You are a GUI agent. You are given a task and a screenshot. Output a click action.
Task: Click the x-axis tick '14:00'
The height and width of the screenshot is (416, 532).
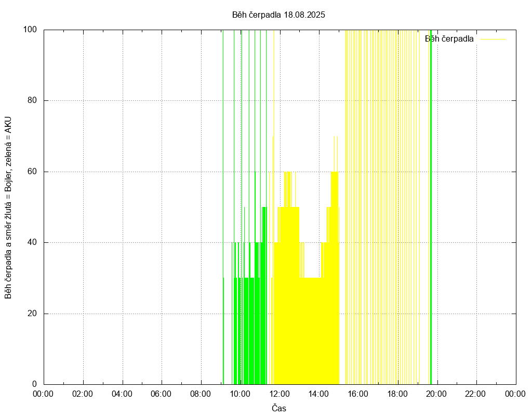[318, 394]
